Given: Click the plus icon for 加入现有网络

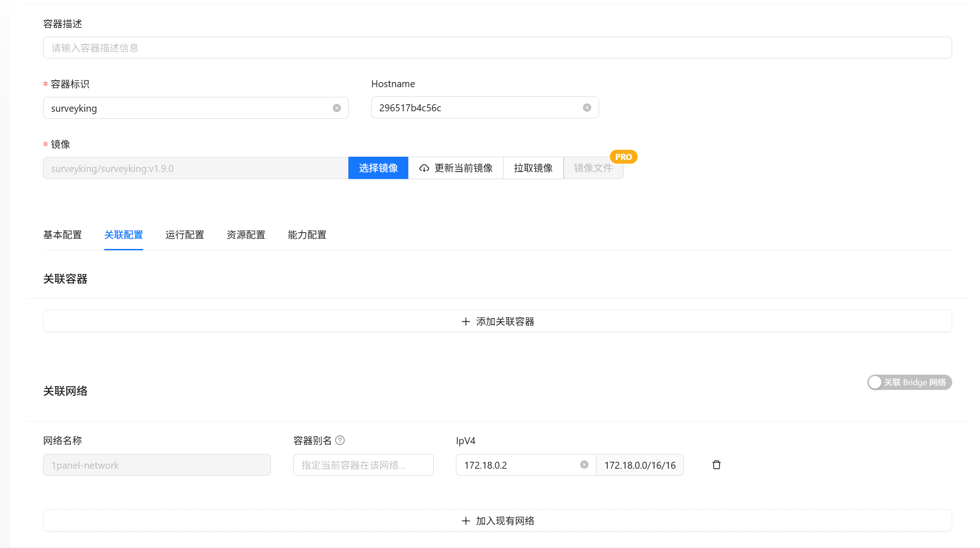Looking at the screenshot, I should [466, 521].
